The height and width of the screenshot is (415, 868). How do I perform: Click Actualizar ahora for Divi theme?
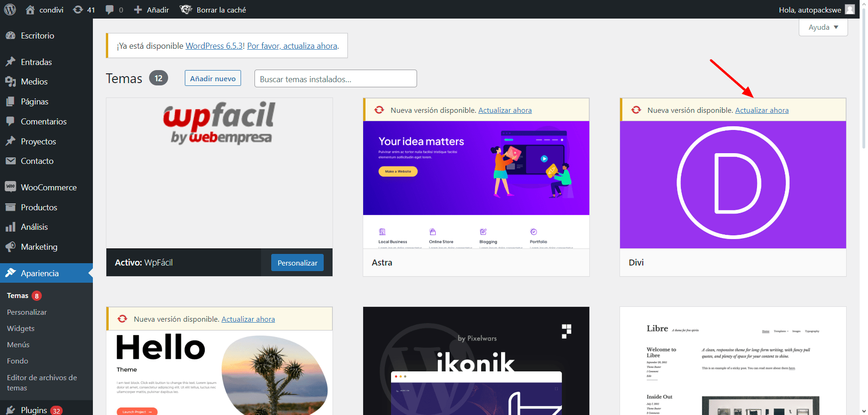coord(762,110)
